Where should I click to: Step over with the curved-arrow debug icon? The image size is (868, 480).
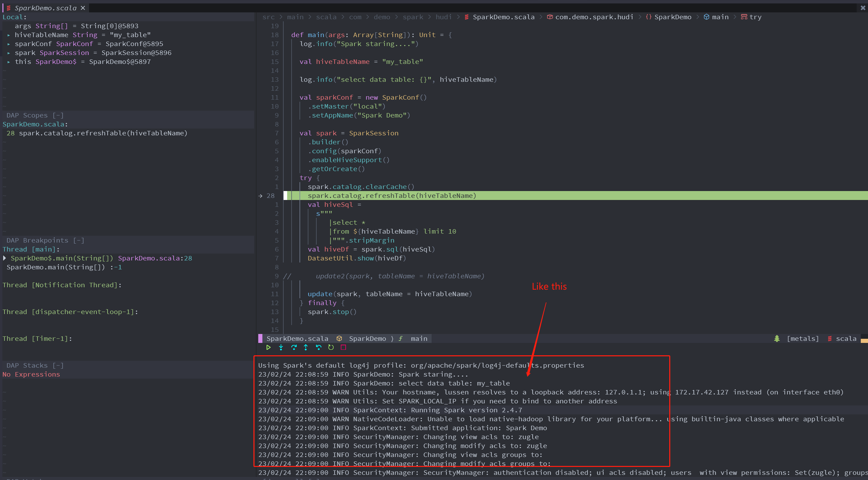(294, 347)
